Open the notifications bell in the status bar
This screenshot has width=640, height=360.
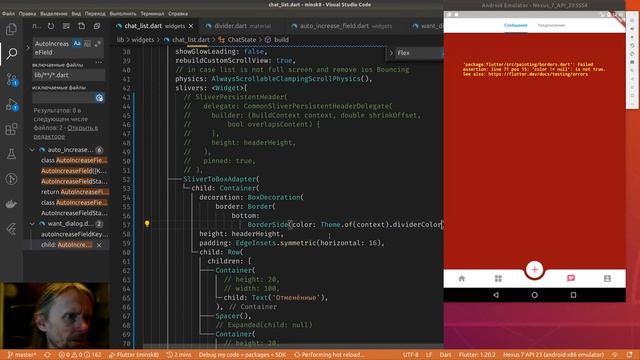coord(629,355)
